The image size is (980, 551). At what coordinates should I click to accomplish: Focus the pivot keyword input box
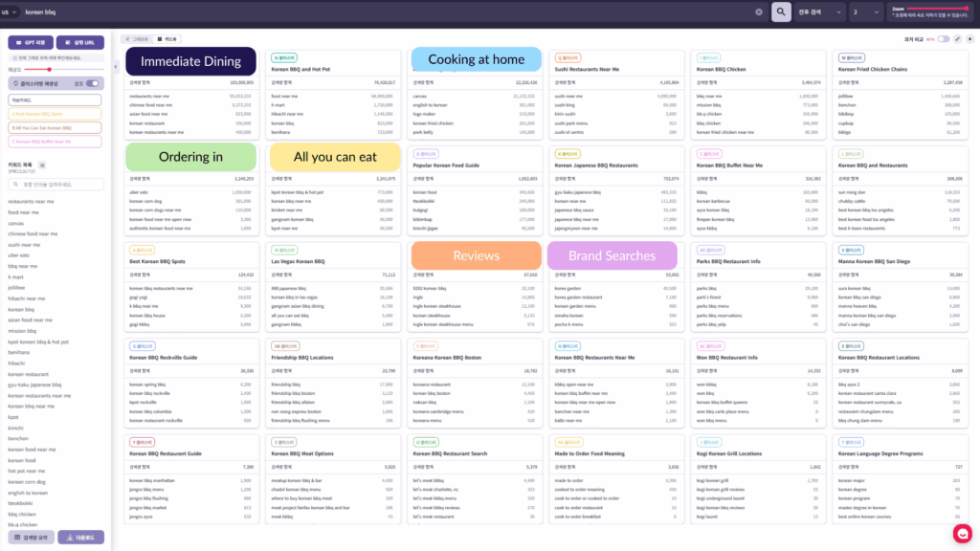55,99
